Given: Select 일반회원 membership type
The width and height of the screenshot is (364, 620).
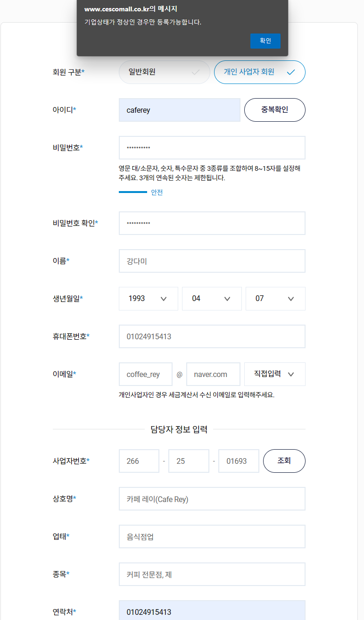Looking at the screenshot, I should click(x=164, y=72).
